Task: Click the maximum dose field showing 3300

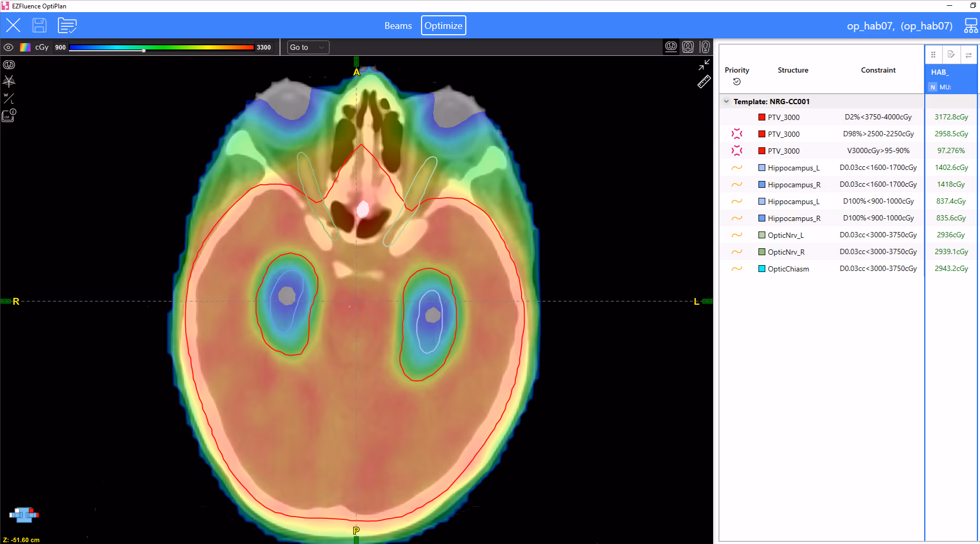Action: 264,47
